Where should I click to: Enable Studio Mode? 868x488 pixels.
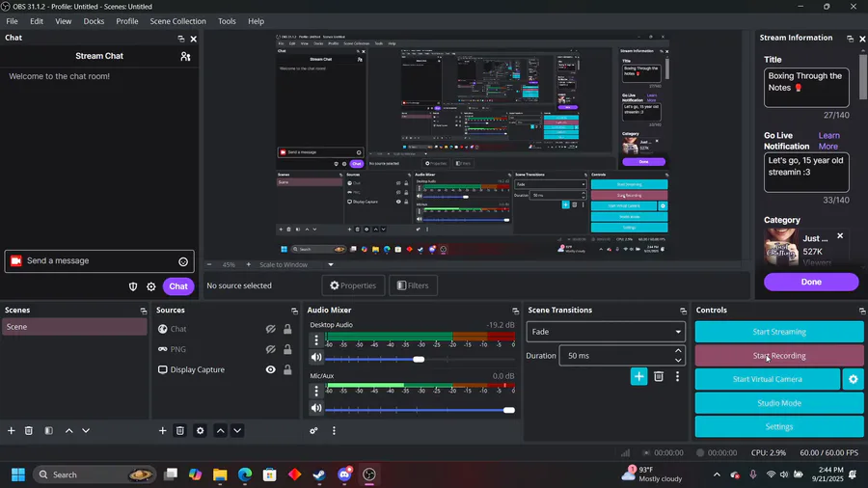click(779, 403)
